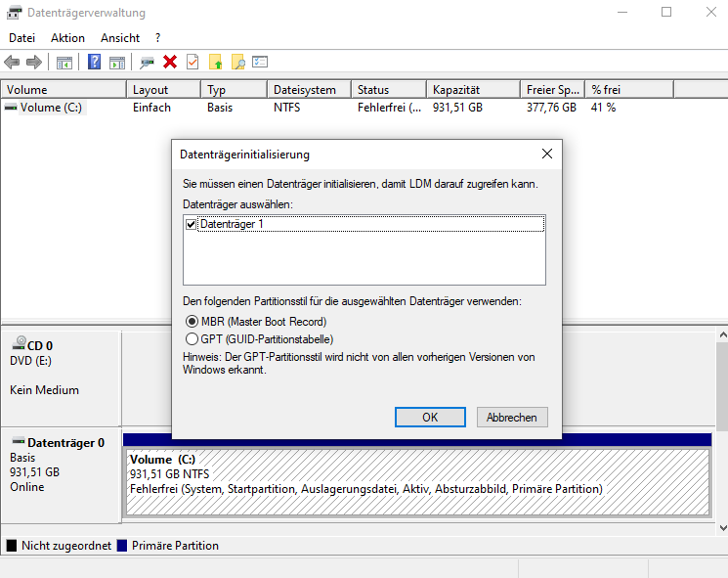Viewport: 728px width, 578px height.
Task: Select the Volume (C:) partition block
Action: click(417, 482)
